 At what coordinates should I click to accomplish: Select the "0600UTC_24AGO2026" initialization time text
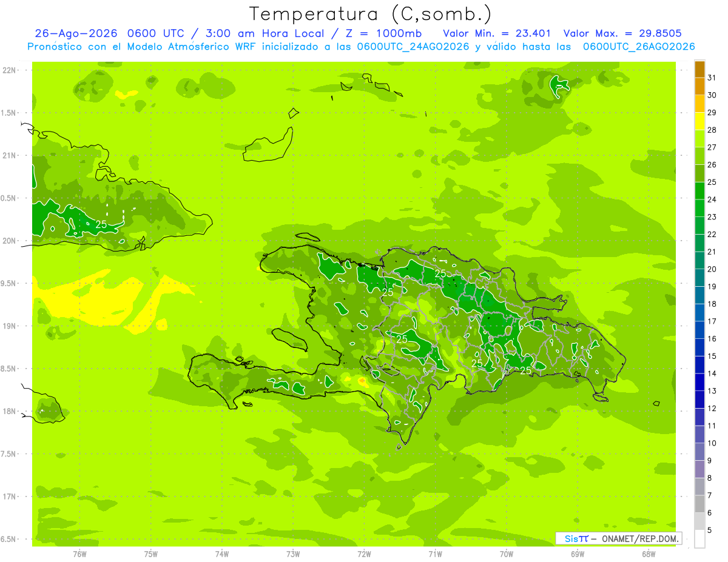(413, 47)
